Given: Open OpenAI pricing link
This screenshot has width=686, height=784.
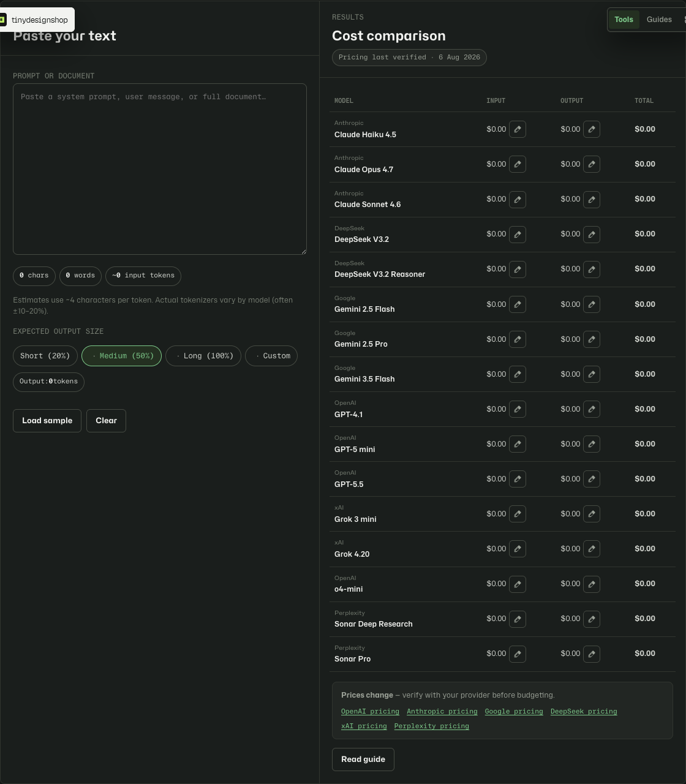Looking at the screenshot, I should point(370,712).
